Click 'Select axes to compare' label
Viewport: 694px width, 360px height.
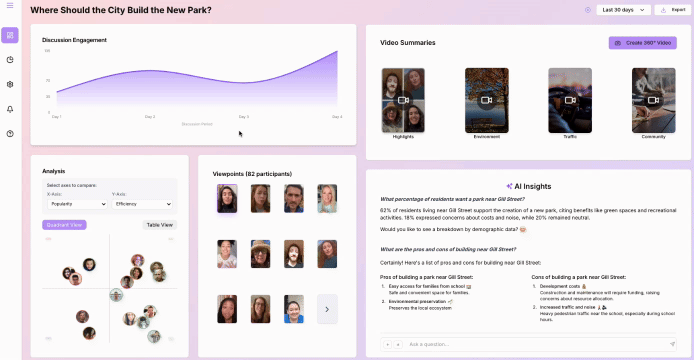pos(72,185)
